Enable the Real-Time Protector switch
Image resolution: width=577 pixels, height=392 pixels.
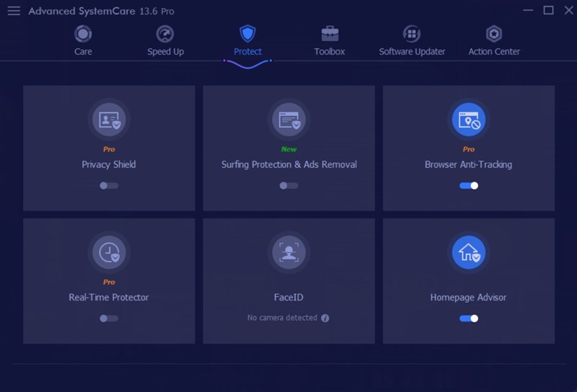pyautogui.click(x=109, y=318)
